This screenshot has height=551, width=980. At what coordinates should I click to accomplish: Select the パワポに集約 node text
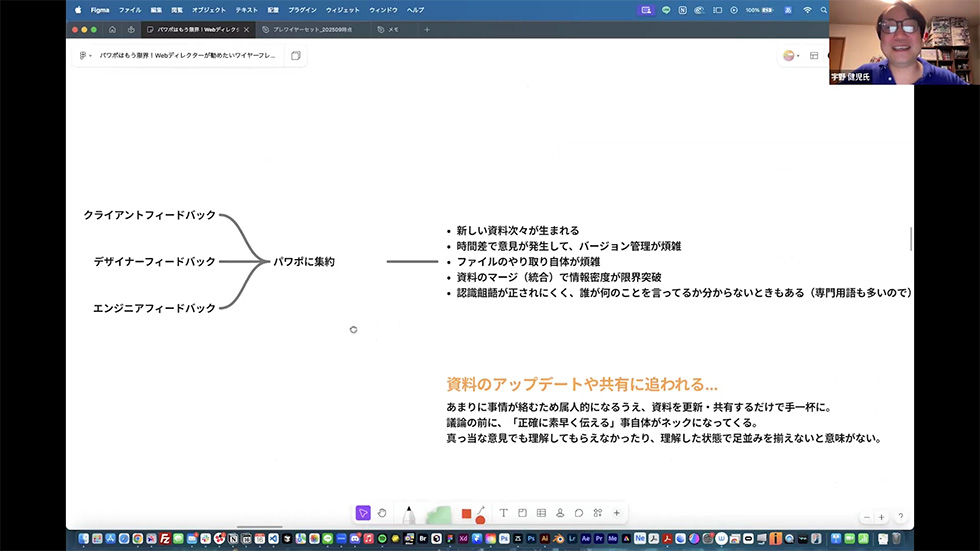[304, 262]
